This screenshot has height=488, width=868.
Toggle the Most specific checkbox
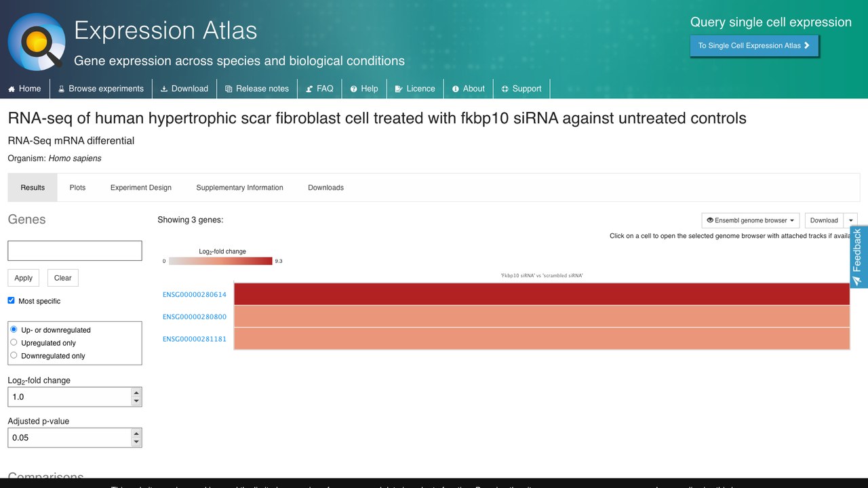click(11, 300)
